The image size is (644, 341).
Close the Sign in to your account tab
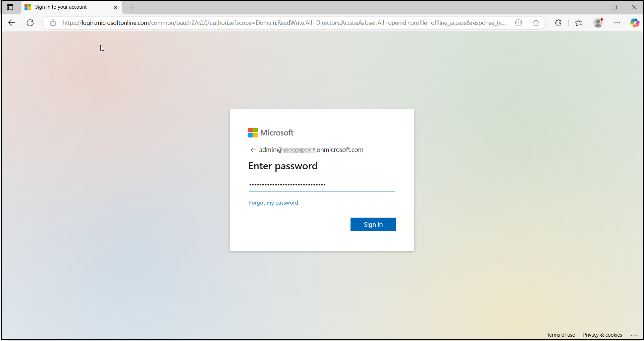(x=115, y=7)
